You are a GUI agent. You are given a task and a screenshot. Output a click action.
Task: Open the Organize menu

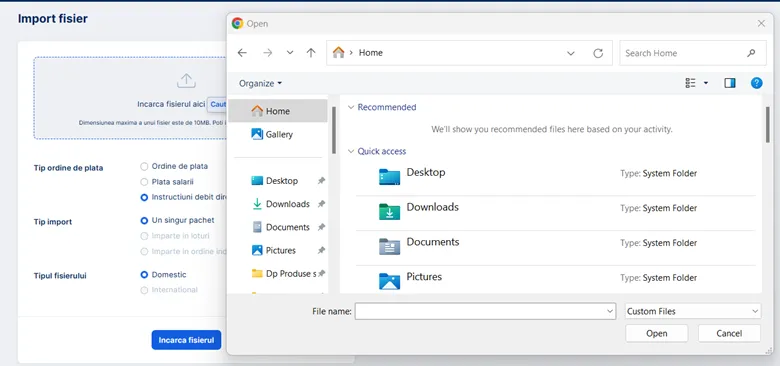point(260,84)
